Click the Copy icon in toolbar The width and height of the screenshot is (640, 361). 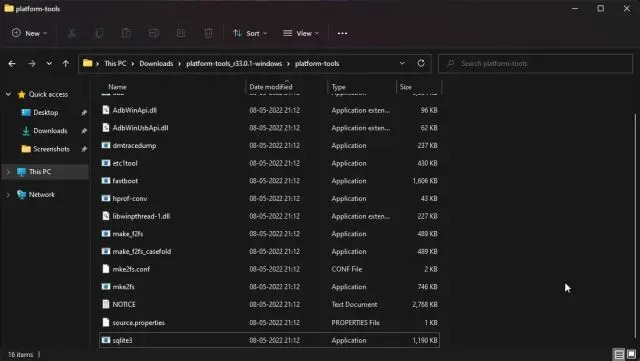[x=99, y=33]
